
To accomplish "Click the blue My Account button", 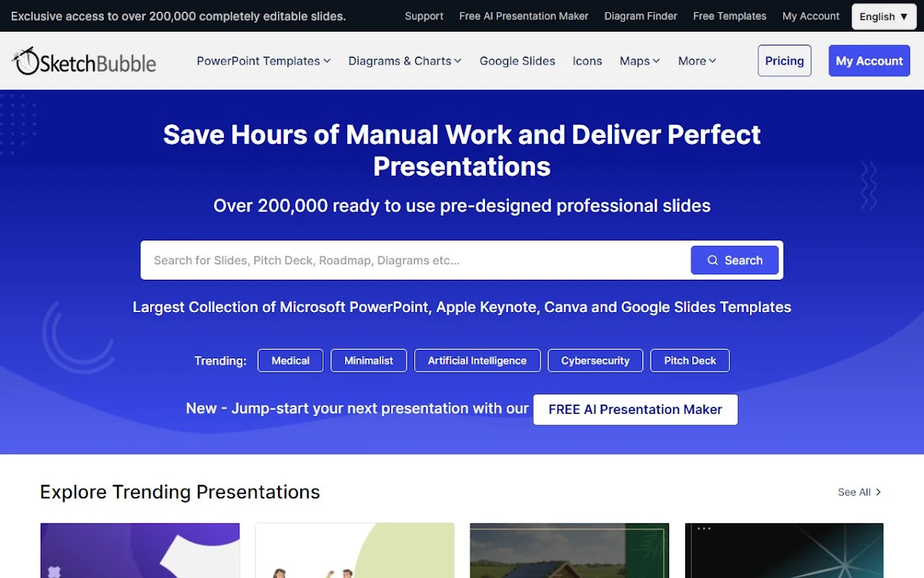I will tap(869, 61).
